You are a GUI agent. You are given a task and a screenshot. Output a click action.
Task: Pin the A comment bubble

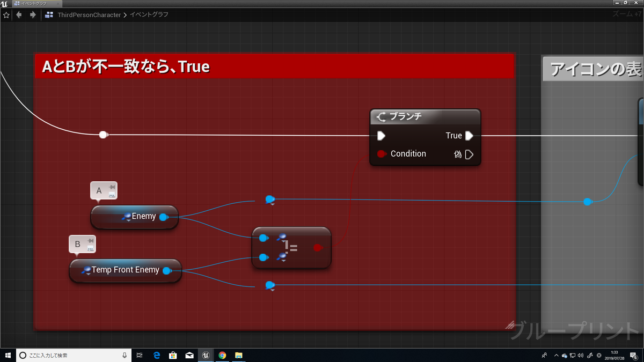click(112, 187)
